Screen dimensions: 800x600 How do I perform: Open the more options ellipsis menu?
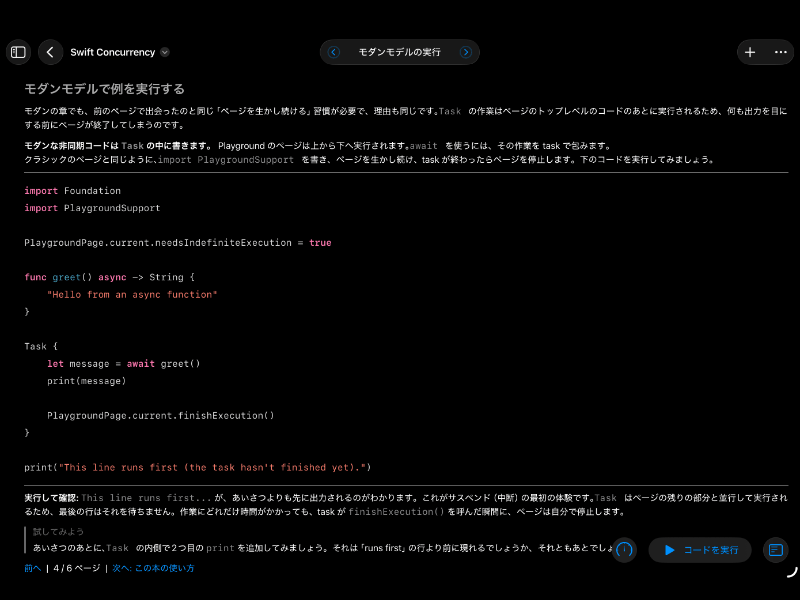(x=781, y=52)
